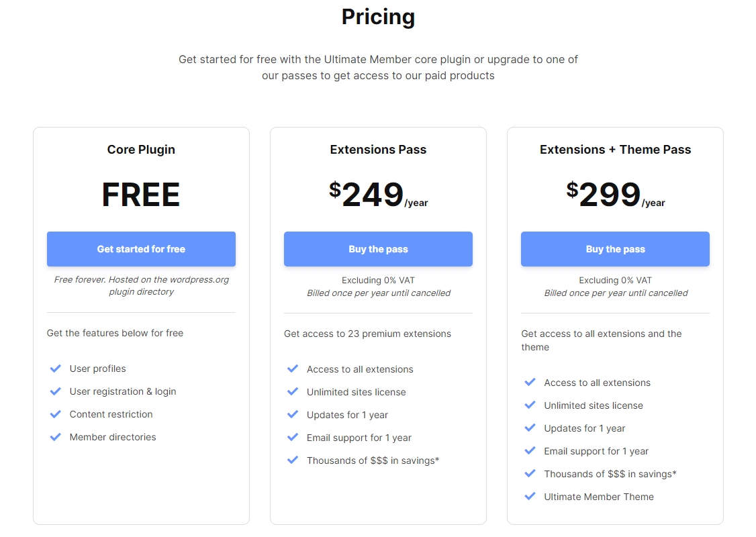Click the checkmark by "Email support for 1 year" in Theme Pass

click(530, 451)
